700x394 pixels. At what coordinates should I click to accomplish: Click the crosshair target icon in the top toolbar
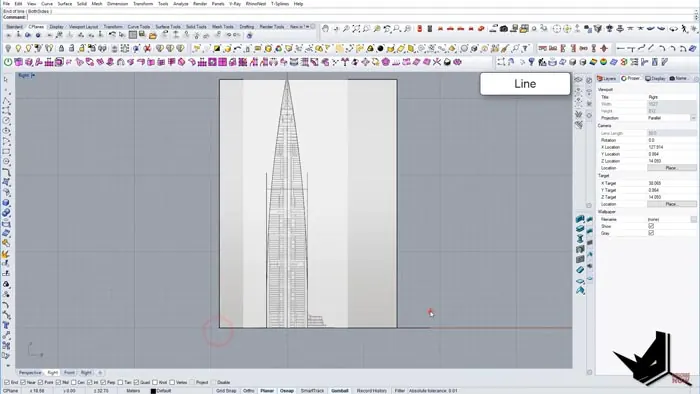[556, 29]
